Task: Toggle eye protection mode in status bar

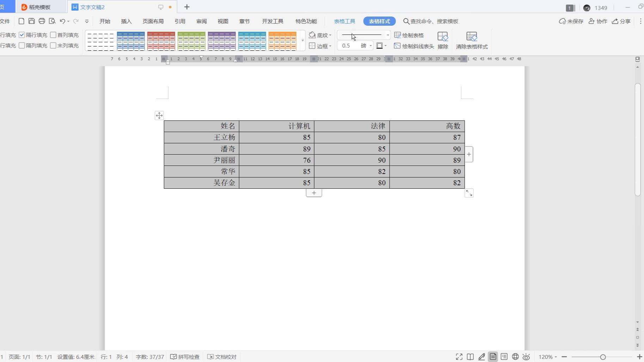Action: pyautogui.click(x=526, y=357)
